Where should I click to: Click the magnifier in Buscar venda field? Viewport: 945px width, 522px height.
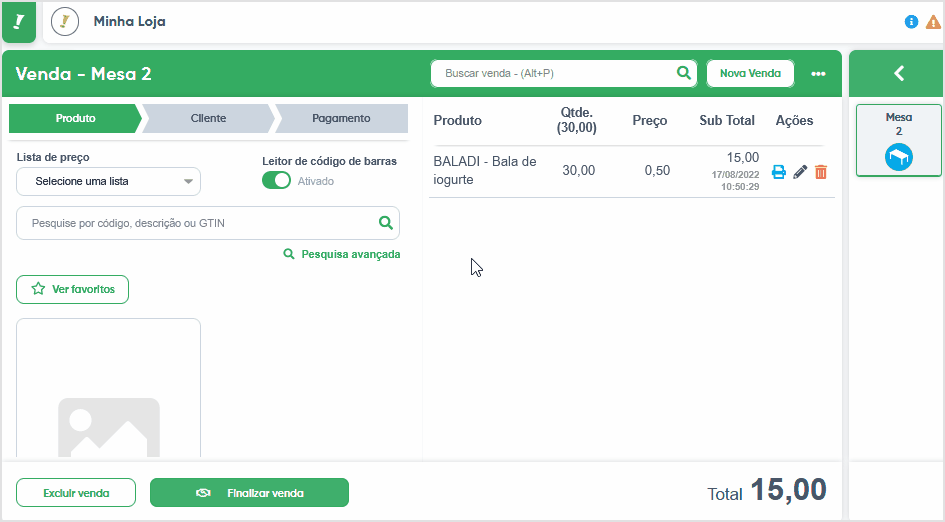[683, 73]
